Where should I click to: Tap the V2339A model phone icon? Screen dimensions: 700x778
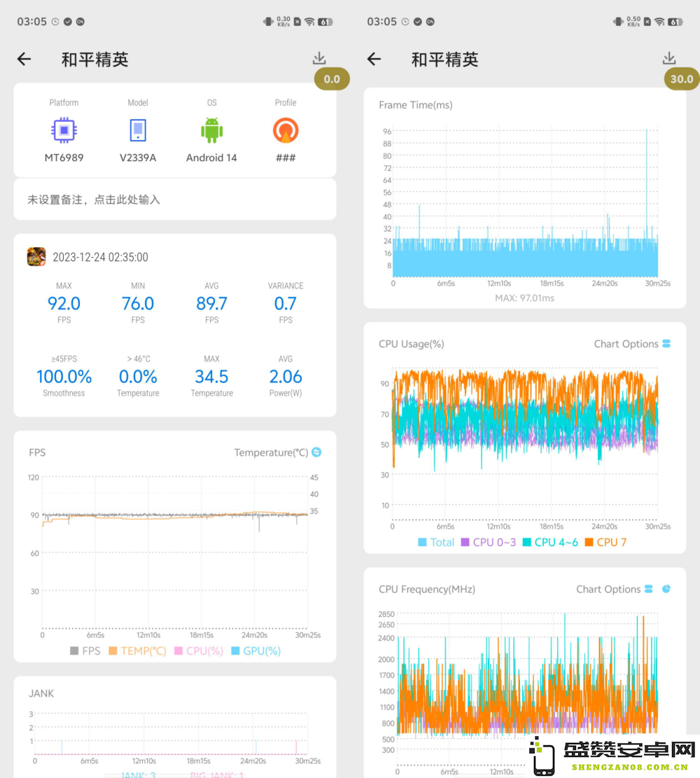click(x=138, y=130)
